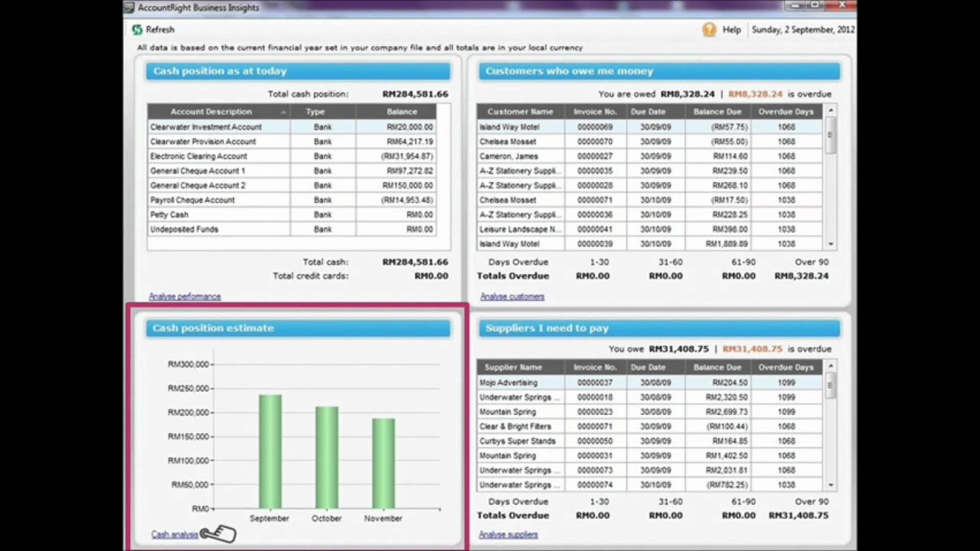Click the customers table scrollbar thumb
Viewport: 980px width, 551px height.
pyautogui.click(x=831, y=135)
